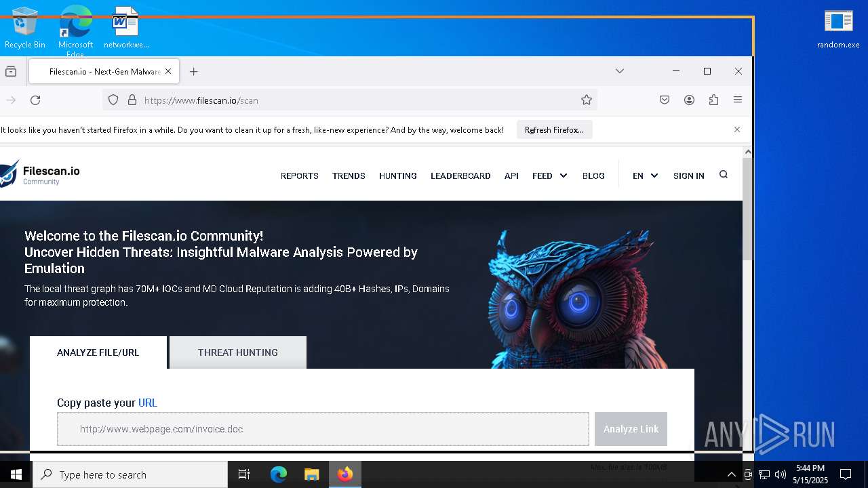Select the ANALYZE FILE/URL tab
This screenshot has width=868, height=488.
coord(98,352)
